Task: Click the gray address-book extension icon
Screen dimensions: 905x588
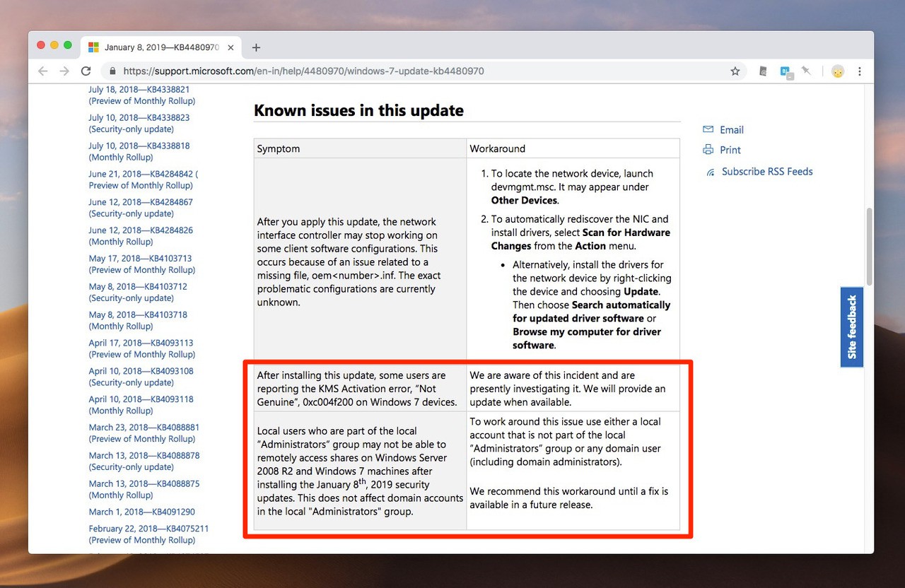Action: click(x=763, y=71)
